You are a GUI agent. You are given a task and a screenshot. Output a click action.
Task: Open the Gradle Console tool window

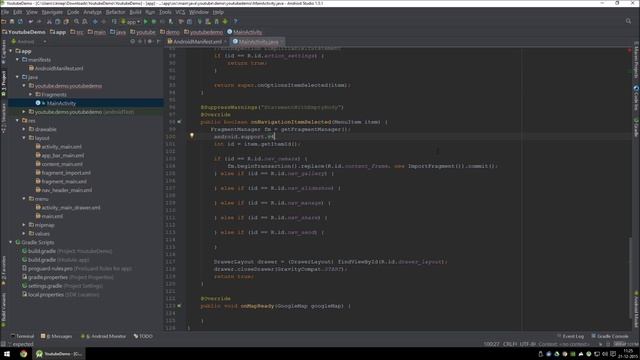(610, 336)
